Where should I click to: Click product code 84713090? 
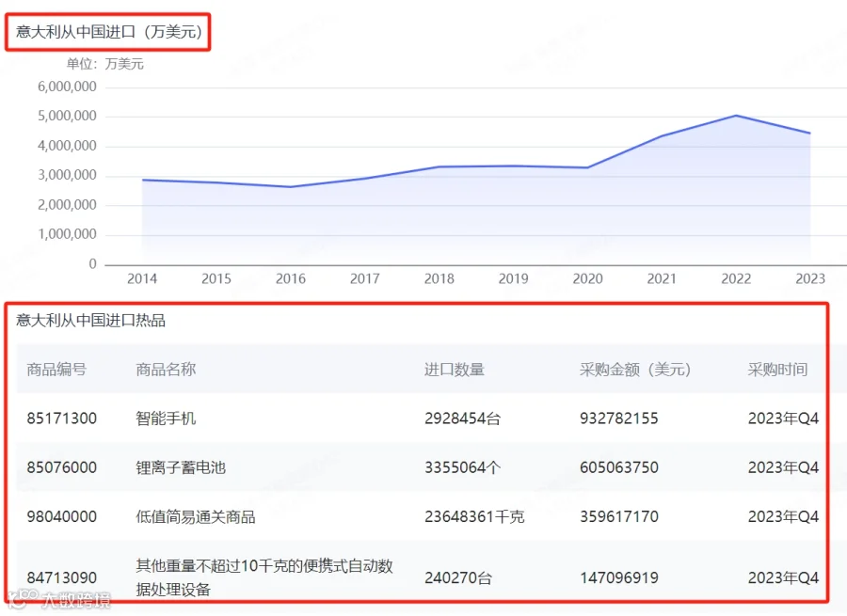click(61, 577)
